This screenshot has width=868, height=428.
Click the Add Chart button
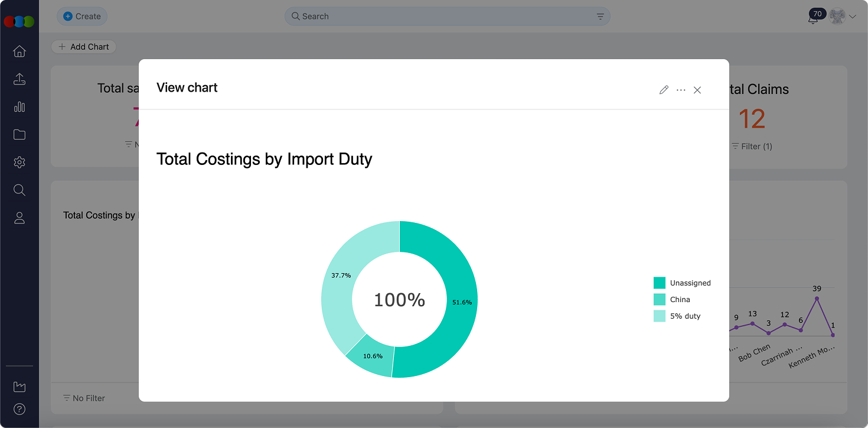[84, 47]
